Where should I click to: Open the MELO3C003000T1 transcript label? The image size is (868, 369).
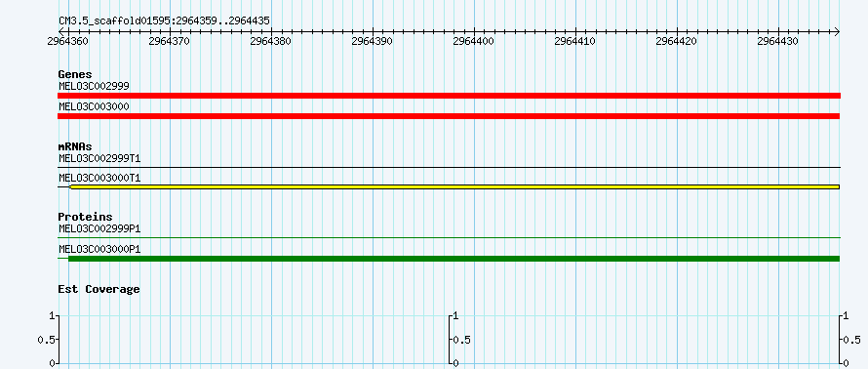(99, 178)
